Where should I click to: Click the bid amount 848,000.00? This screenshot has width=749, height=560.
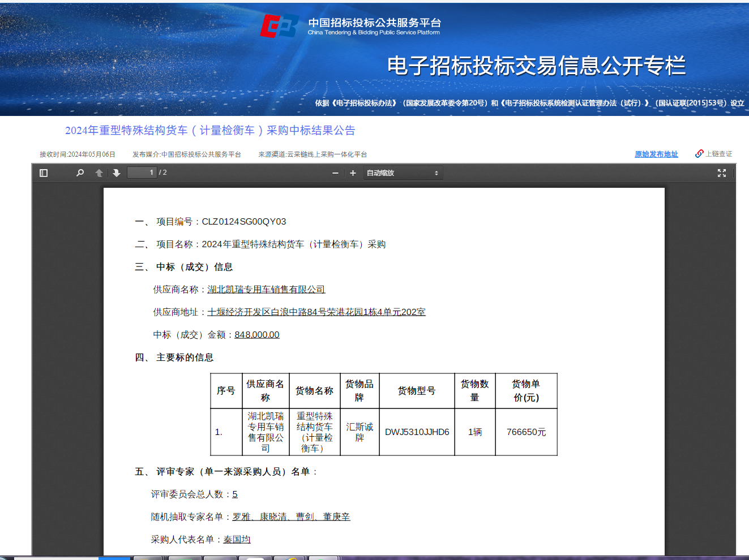[x=257, y=335]
